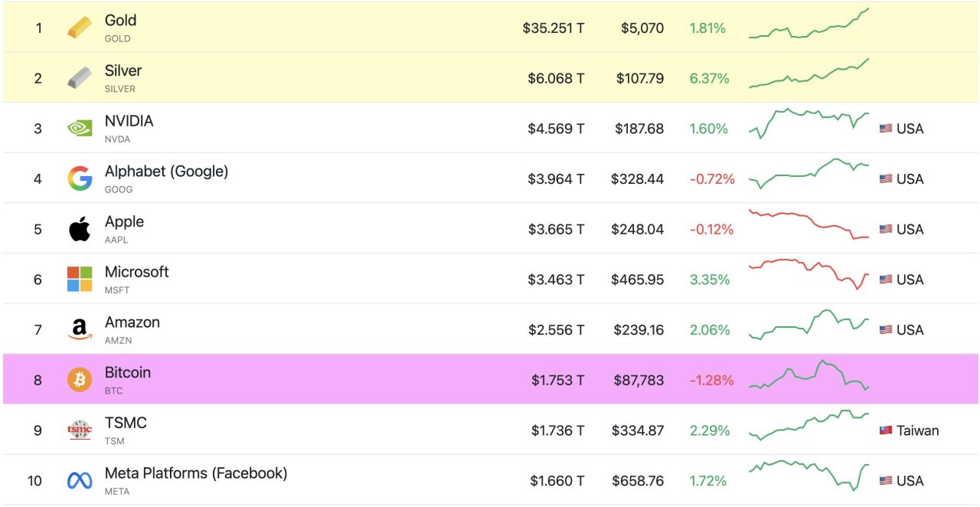Click the Gold bar icon
This screenshot has width=980, height=507.
[x=80, y=28]
